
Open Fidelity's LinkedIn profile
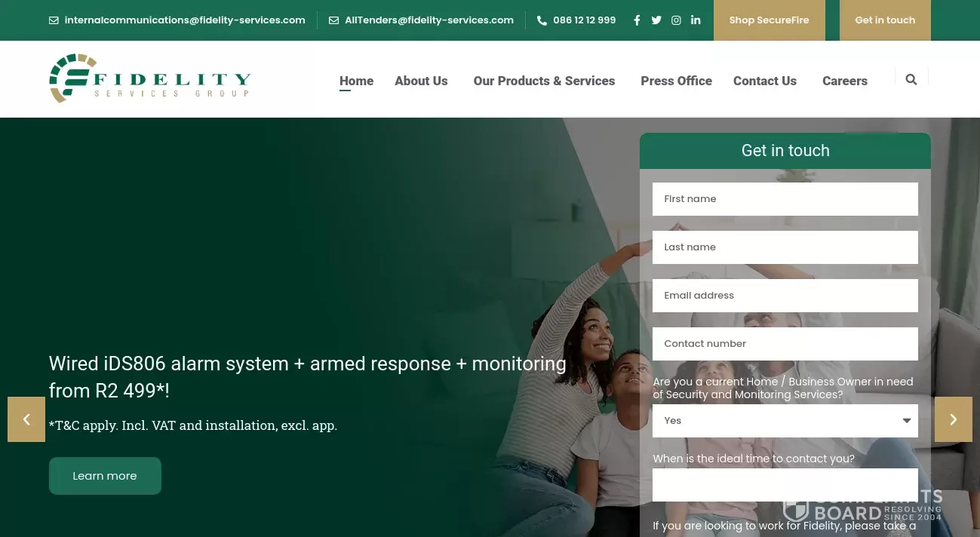696,20
